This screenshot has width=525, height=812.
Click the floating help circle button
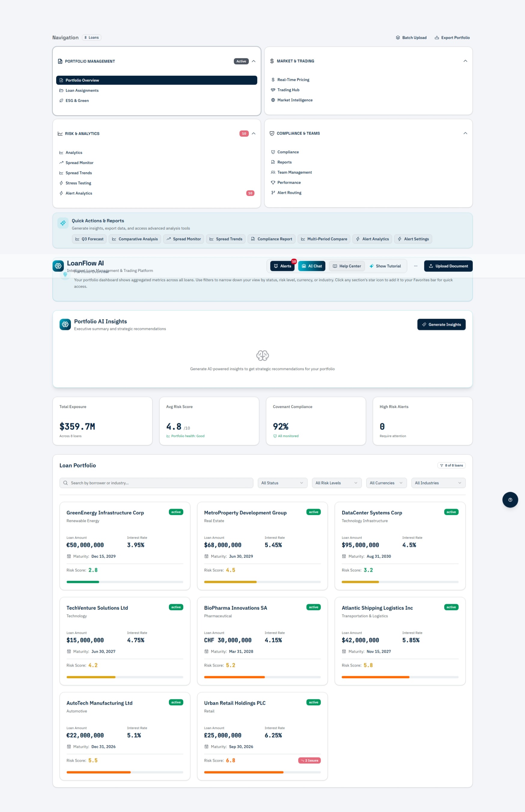(510, 500)
